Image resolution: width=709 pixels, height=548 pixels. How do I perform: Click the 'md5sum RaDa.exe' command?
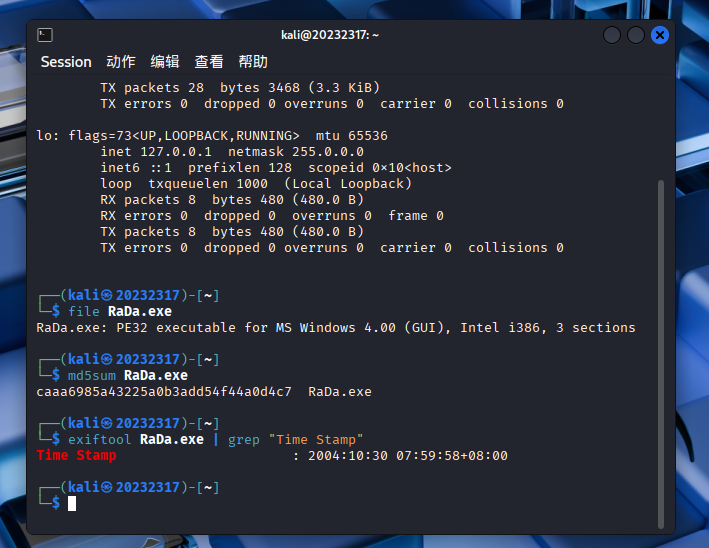pos(128,375)
